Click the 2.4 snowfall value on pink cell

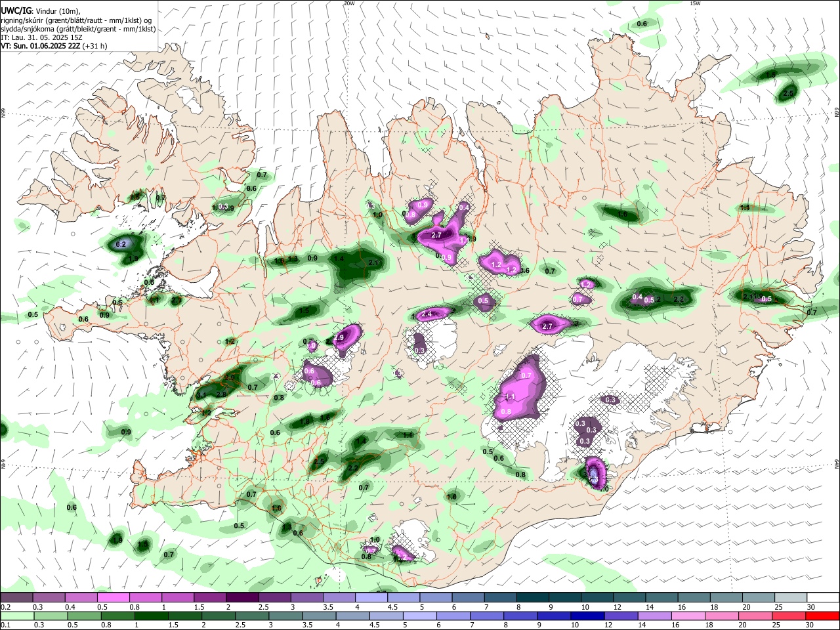point(427,314)
